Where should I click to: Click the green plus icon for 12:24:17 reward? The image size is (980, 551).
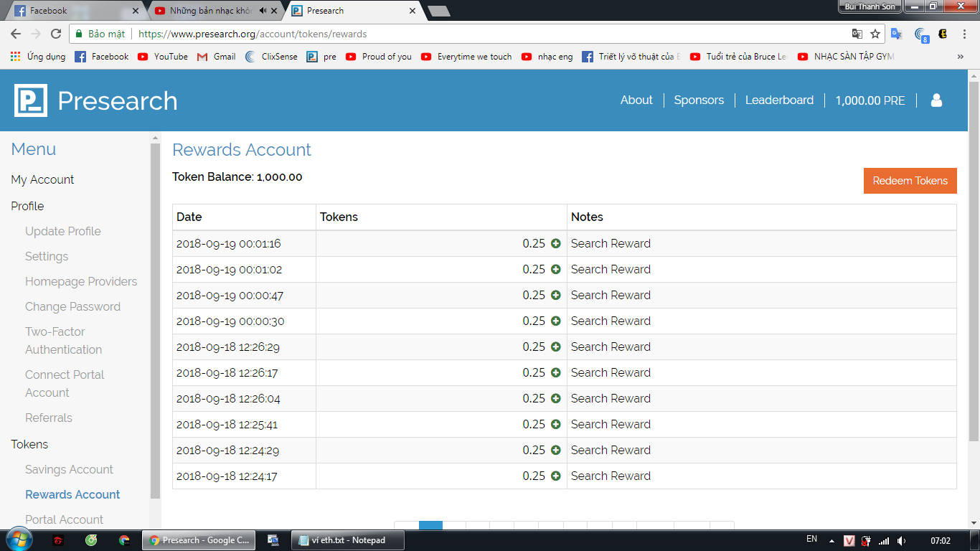(x=556, y=476)
